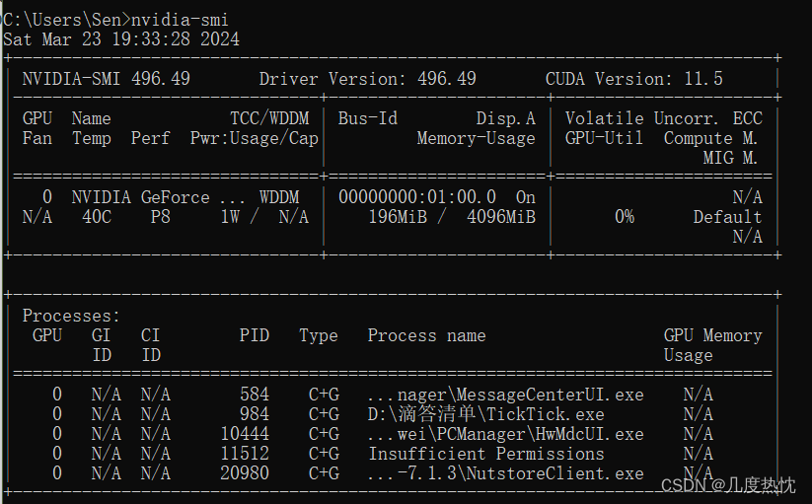The width and height of the screenshot is (812, 504).
Task: Click the GPU Memory Usage header
Action: click(712, 345)
